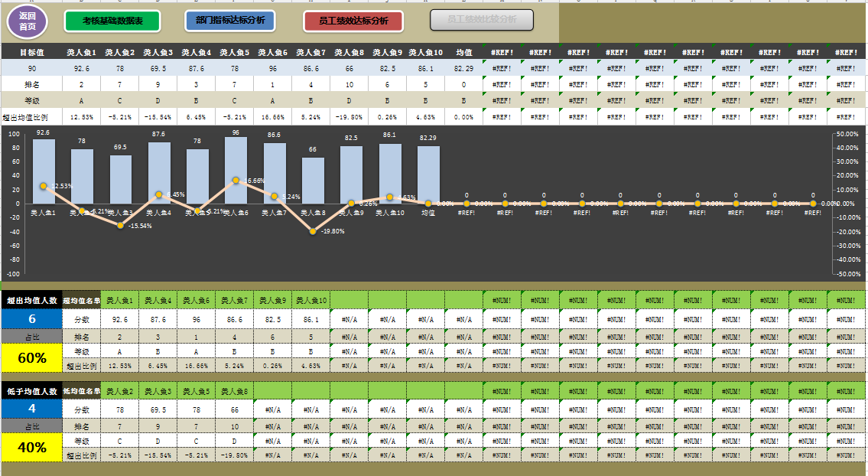The image size is (868, 476).
Task: Click the purple 返回首页 round button
Action: pos(27,21)
